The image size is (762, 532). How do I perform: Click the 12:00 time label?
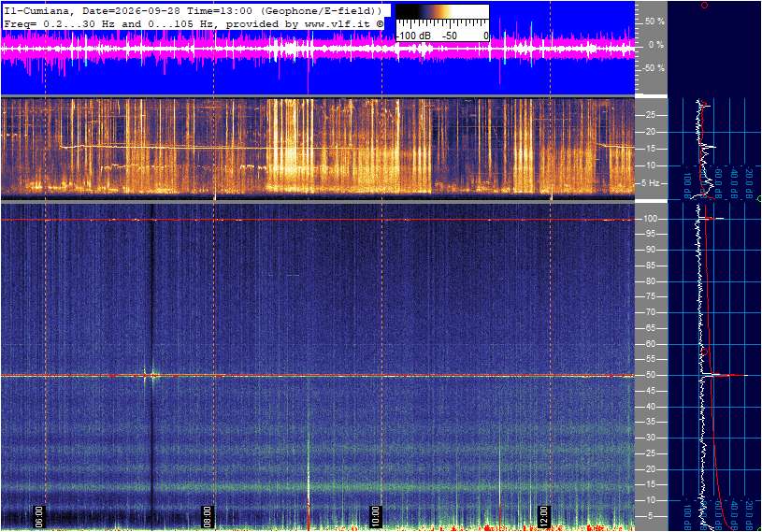tap(544, 516)
